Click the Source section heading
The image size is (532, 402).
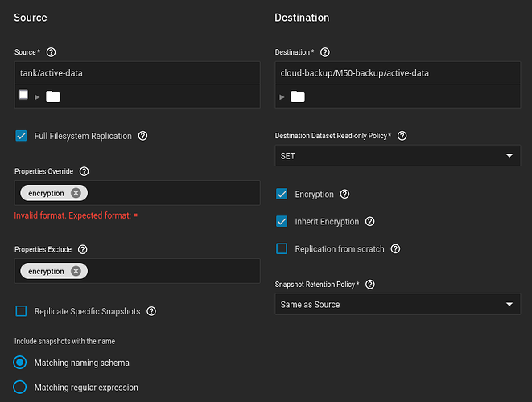pyautogui.click(x=31, y=18)
